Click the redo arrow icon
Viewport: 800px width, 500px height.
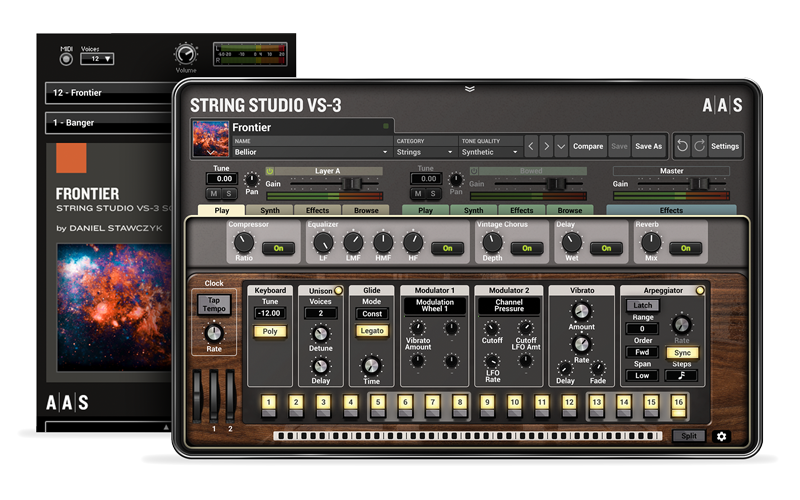tap(699, 146)
